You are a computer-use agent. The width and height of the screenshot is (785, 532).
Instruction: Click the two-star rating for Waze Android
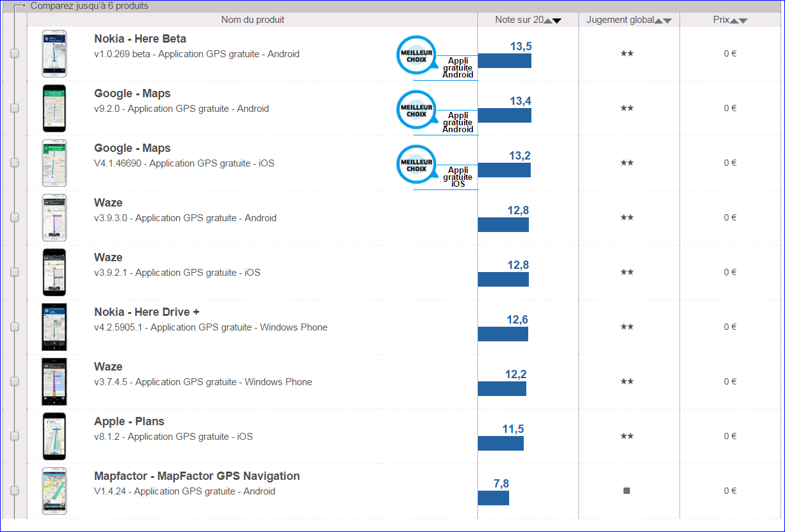627,217
